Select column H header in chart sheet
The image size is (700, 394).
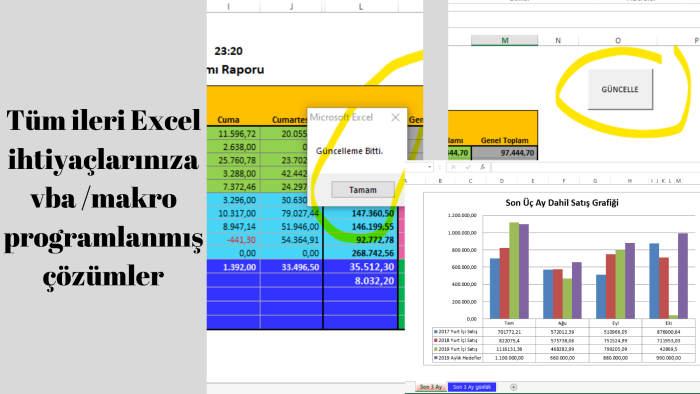[x=629, y=181]
